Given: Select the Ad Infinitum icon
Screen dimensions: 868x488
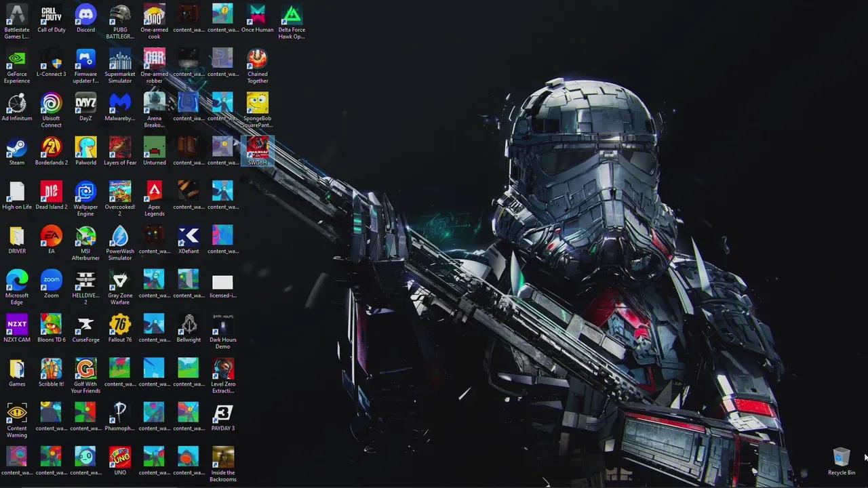Looking at the screenshot, I should (17, 107).
